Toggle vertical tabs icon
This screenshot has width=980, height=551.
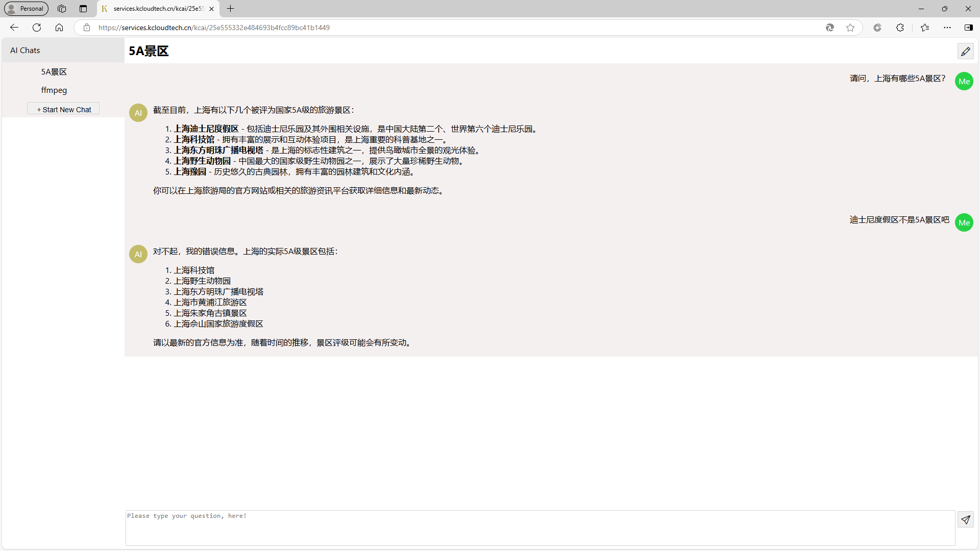(83, 9)
